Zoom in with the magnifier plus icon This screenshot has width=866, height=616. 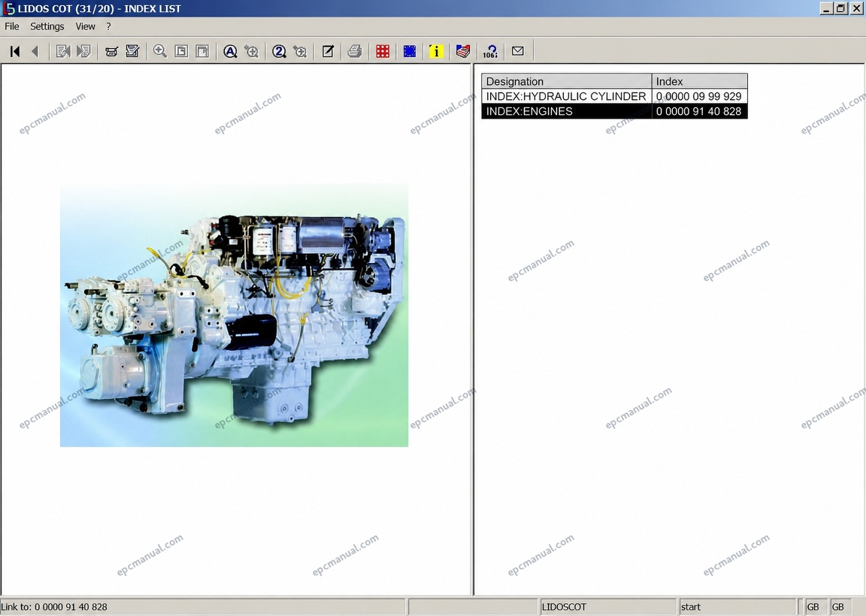160,51
